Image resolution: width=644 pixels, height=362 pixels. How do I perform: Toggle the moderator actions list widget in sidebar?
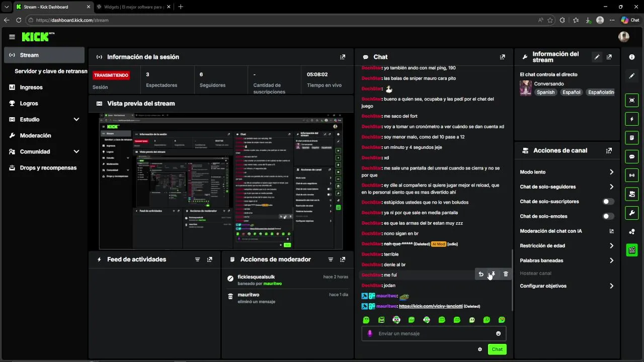click(x=632, y=138)
